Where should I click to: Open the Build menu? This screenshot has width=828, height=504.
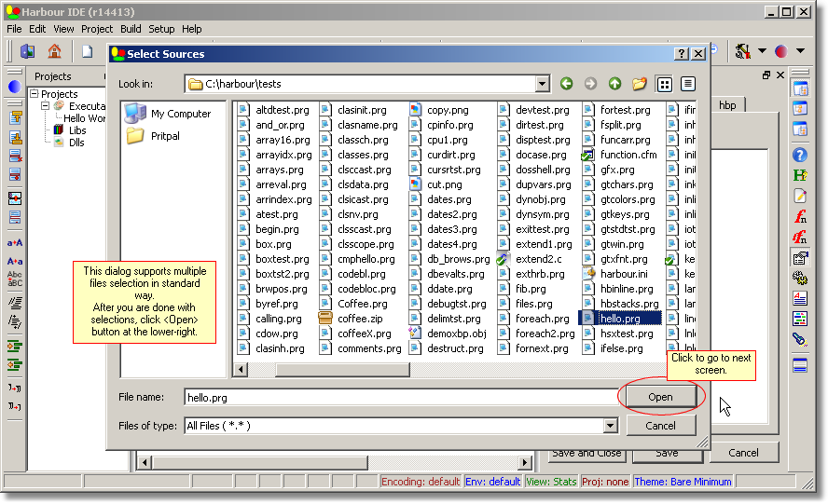tap(131, 29)
